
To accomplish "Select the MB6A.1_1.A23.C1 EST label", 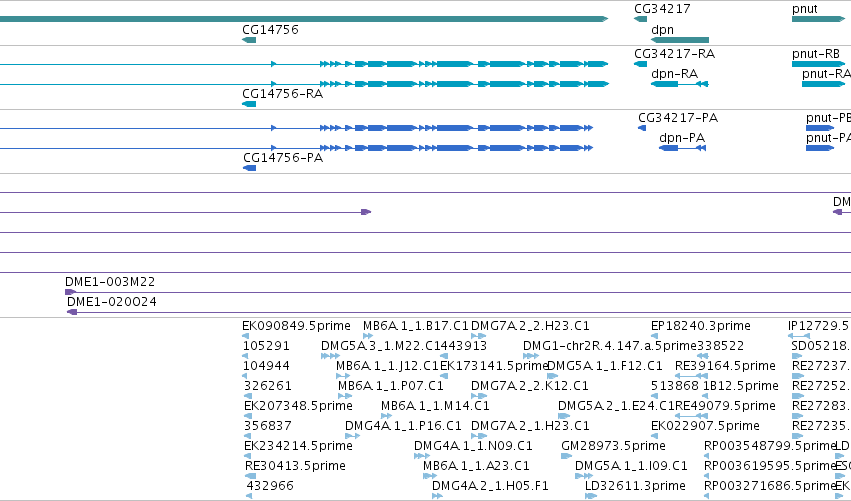I will coord(476,466).
